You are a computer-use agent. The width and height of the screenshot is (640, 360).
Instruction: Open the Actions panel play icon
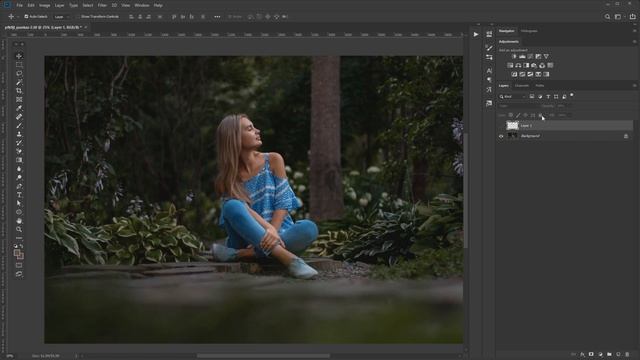click(476, 35)
